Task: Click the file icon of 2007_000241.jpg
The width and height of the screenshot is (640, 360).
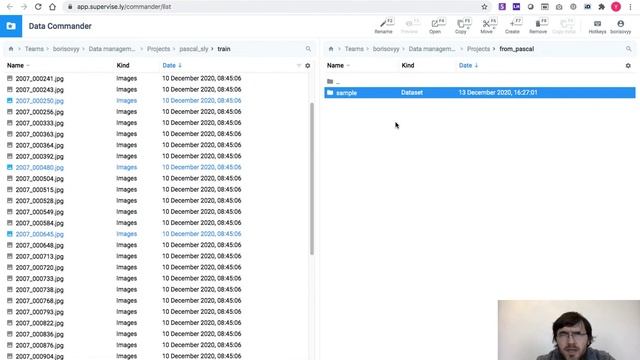Action: [10, 78]
